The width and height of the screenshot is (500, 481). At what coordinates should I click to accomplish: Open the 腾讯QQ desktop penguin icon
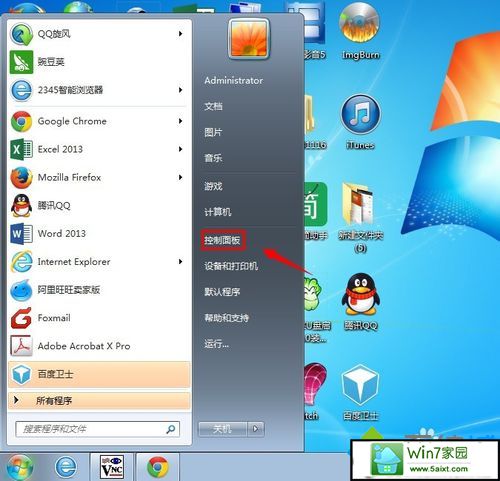(361, 302)
